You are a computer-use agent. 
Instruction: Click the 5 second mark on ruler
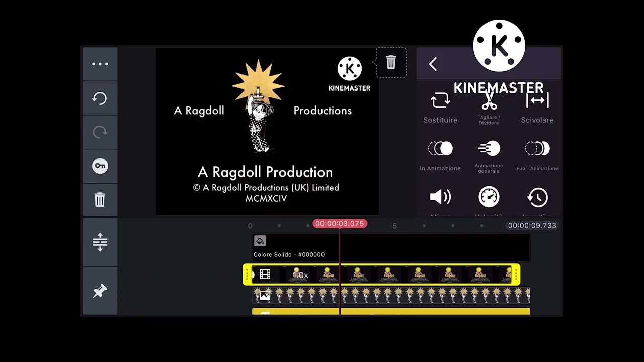[395, 226]
